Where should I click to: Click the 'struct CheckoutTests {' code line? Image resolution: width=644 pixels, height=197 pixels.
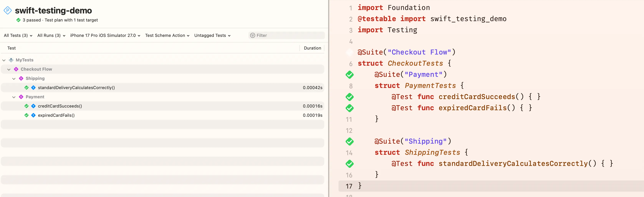(x=404, y=64)
